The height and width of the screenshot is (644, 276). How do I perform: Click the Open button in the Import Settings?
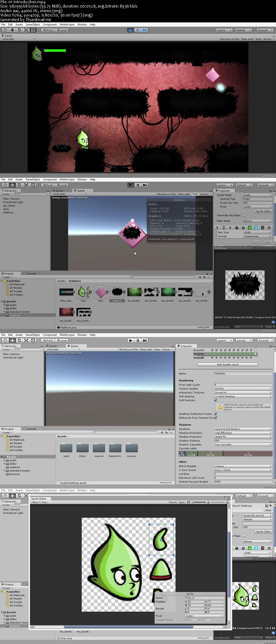click(268, 510)
